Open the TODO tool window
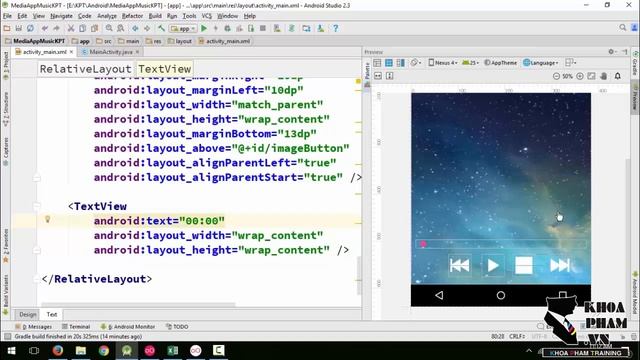The height and width of the screenshot is (360, 640). pos(177,327)
